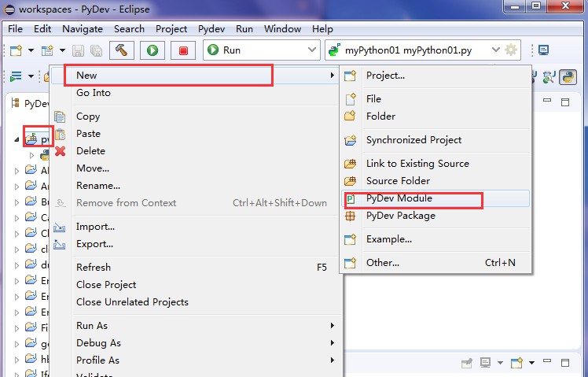Select Other... in the New submenu
The height and width of the screenshot is (377, 588).
point(435,263)
